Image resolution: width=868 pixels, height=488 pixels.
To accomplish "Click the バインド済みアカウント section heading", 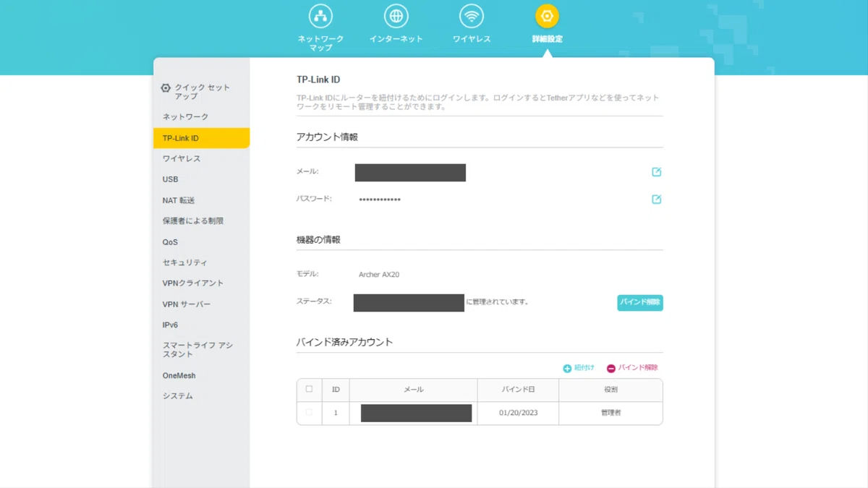I will (344, 342).
